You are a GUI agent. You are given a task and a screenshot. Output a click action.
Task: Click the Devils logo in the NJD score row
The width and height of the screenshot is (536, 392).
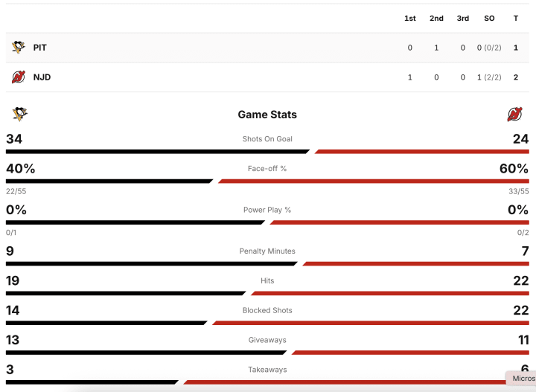coord(19,77)
